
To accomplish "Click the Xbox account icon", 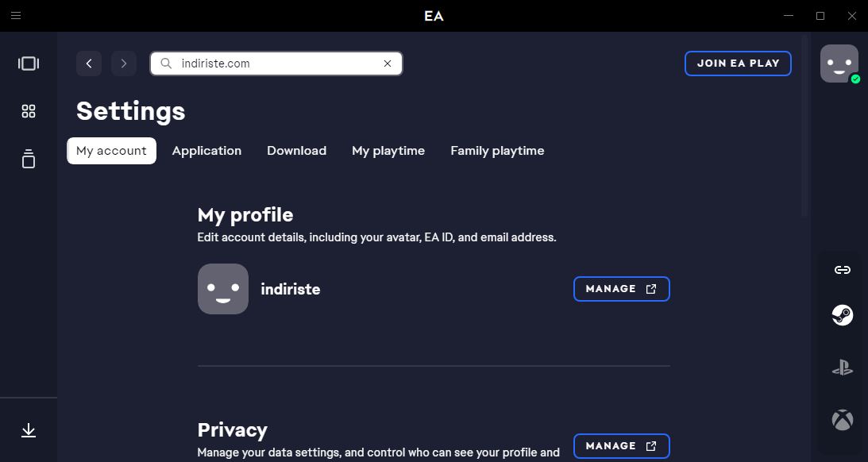I will click(x=842, y=420).
